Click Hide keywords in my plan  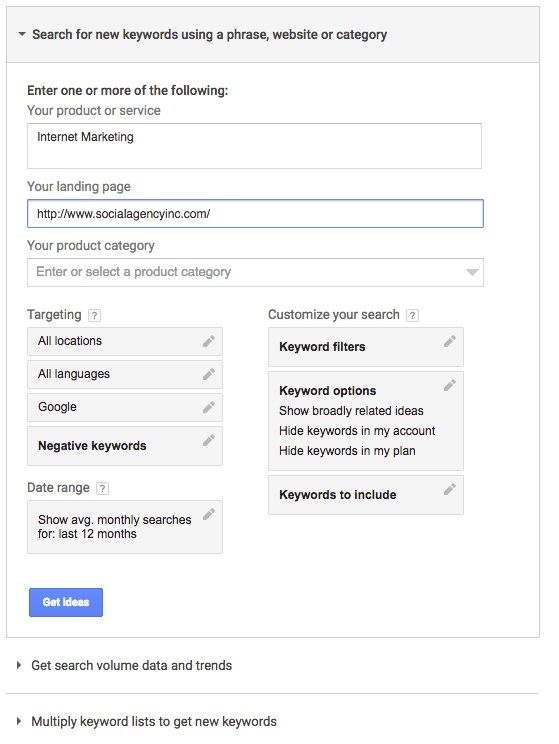pos(347,451)
